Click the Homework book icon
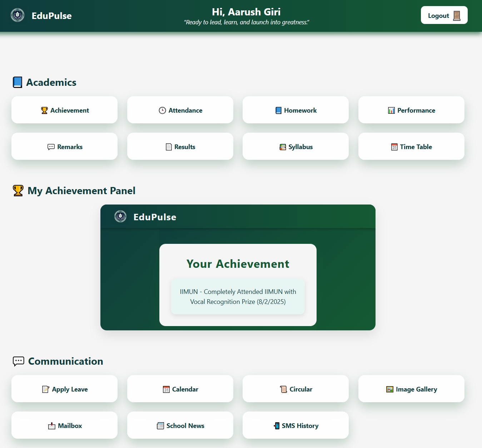Screen dimensions: 482x448 pos(278,110)
